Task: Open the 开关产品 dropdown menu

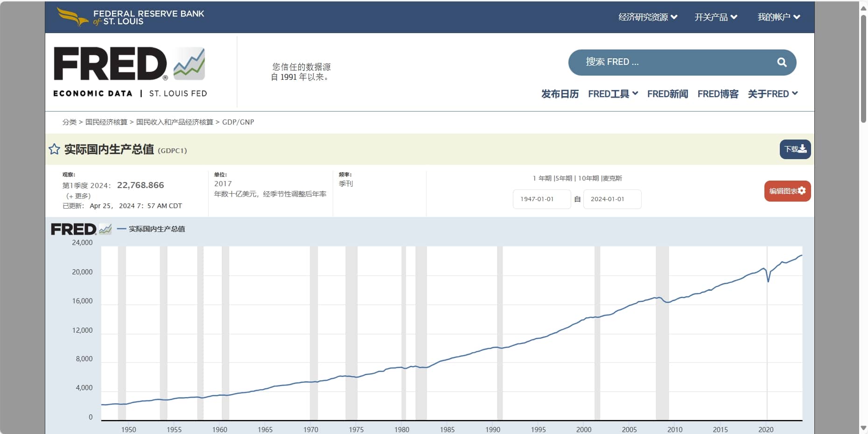Action: click(716, 17)
